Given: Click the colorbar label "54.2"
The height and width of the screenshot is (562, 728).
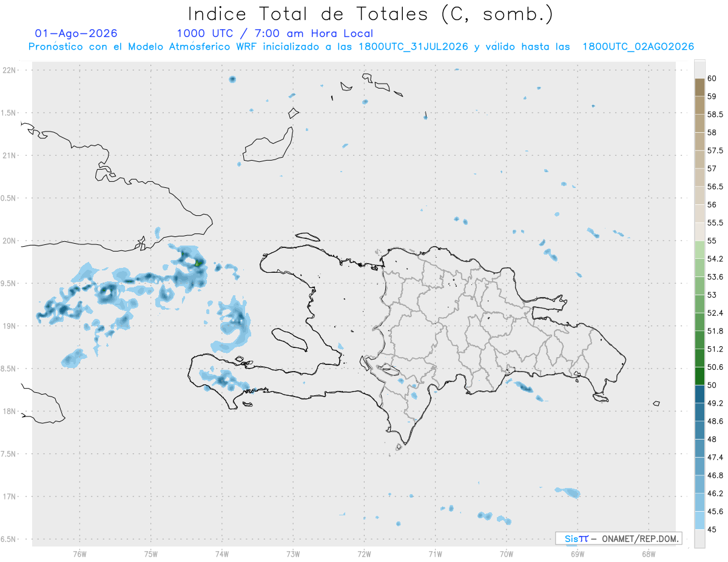Looking at the screenshot, I should pyautogui.click(x=715, y=259).
